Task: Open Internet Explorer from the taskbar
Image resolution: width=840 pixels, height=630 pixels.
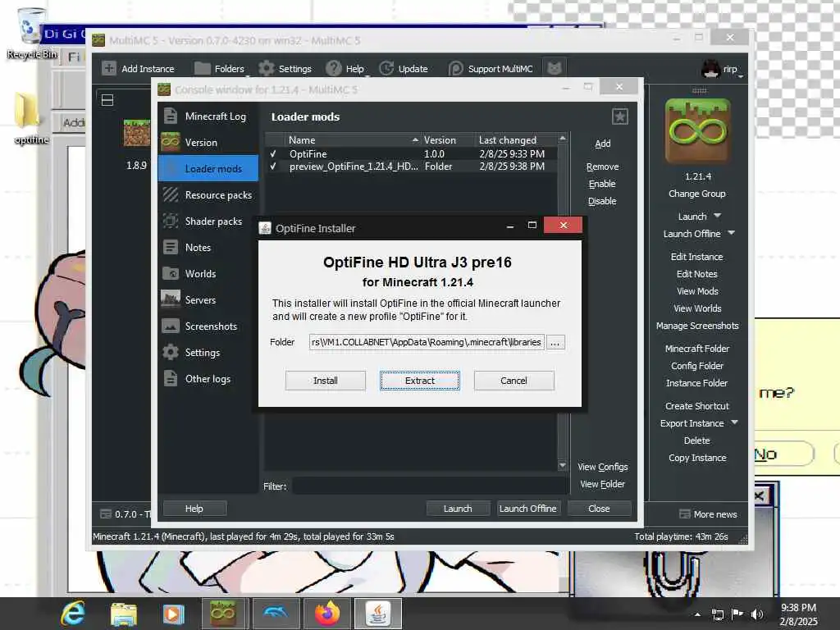Action: click(73, 614)
